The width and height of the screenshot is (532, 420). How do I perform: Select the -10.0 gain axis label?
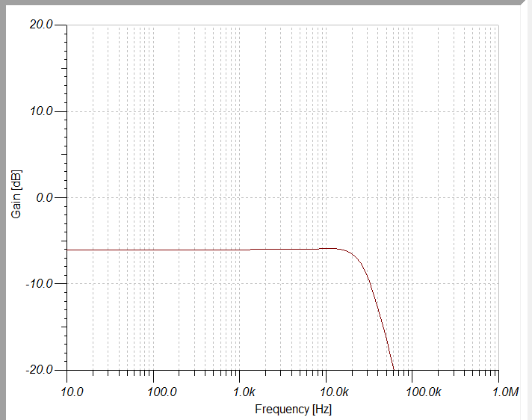click(40, 284)
